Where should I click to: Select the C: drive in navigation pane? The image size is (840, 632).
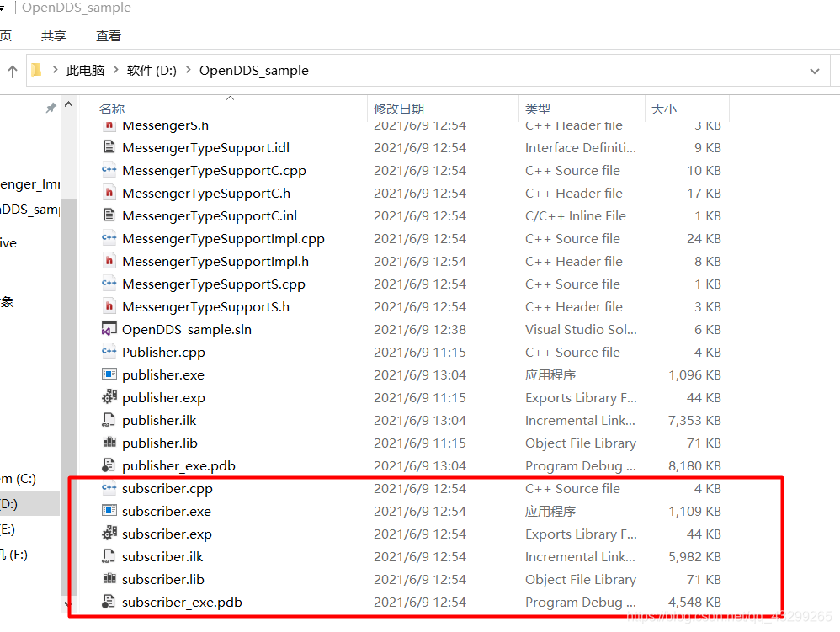pyautogui.click(x=18, y=478)
